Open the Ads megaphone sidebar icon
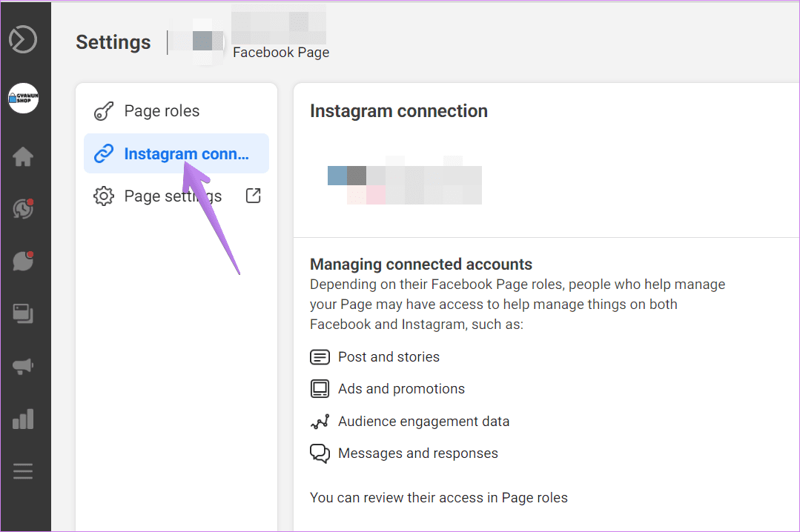Image resolution: width=800 pixels, height=532 pixels. [23, 366]
